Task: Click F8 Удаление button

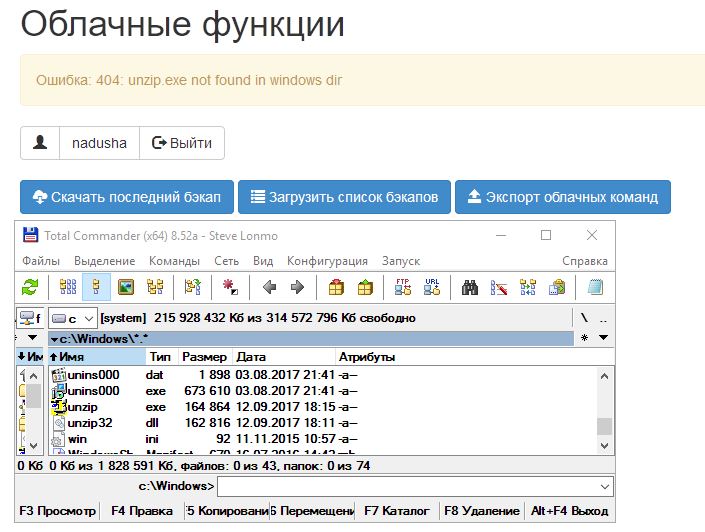Action: [x=482, y=511]
